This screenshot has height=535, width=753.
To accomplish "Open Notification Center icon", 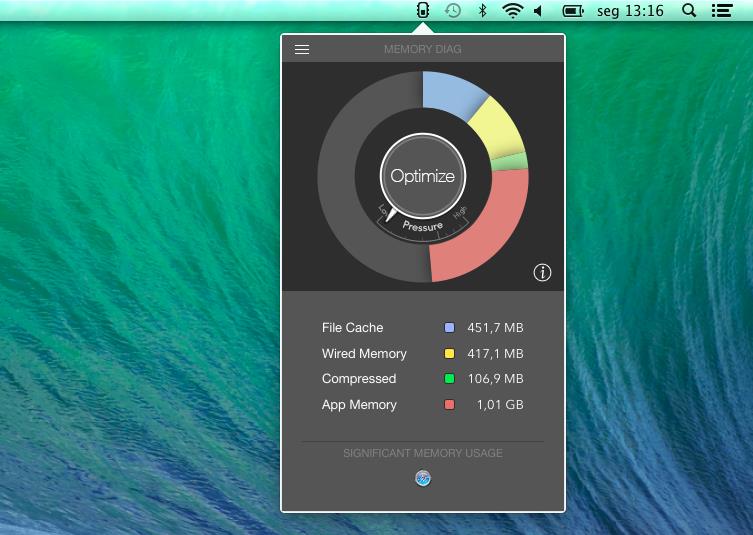I will 721,11.
